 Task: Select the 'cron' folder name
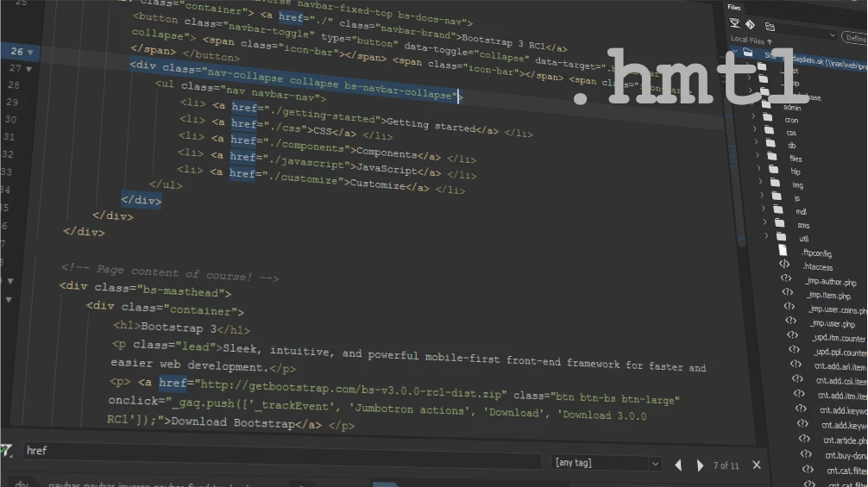click(x=791, y=120)
